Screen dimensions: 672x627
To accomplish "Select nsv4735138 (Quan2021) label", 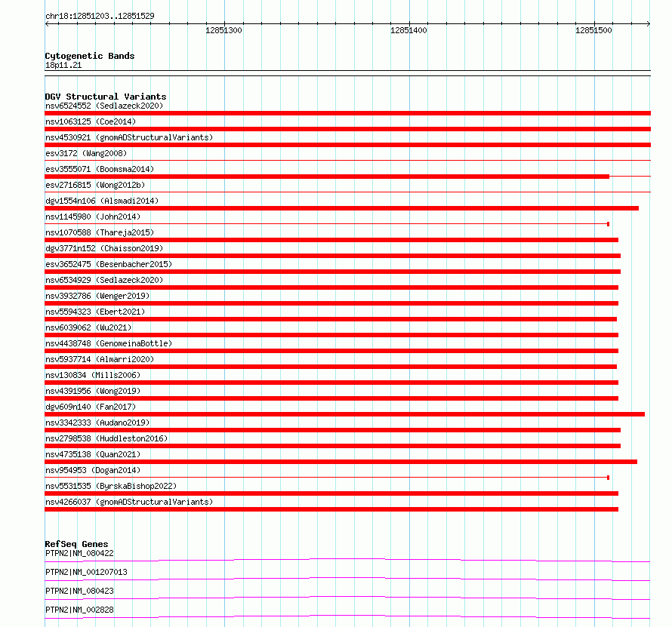I will tap(93, 454).
